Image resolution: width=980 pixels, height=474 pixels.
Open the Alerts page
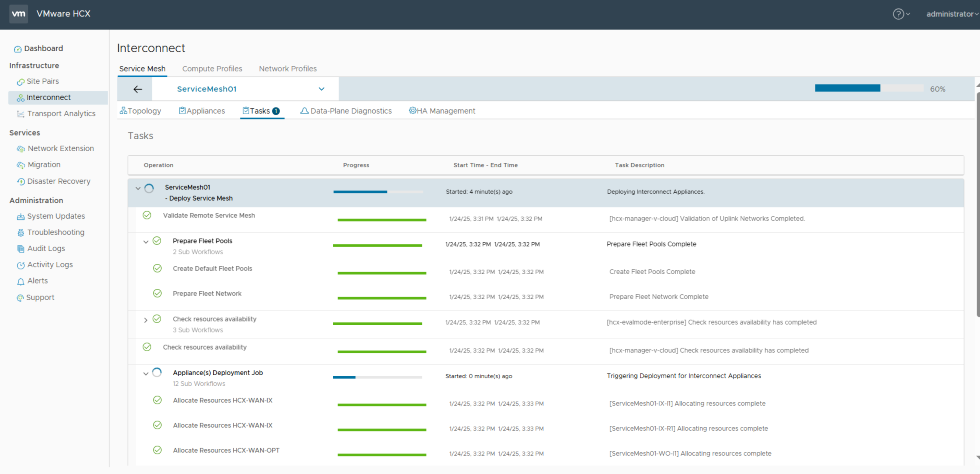pyautogui.click(x=37, y=281)
